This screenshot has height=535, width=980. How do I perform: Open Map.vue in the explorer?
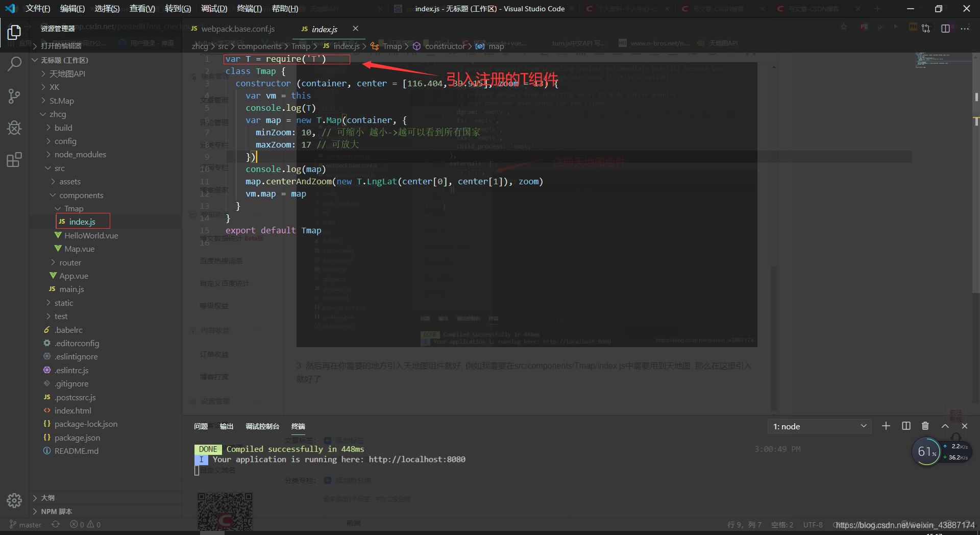coord(79,249)
